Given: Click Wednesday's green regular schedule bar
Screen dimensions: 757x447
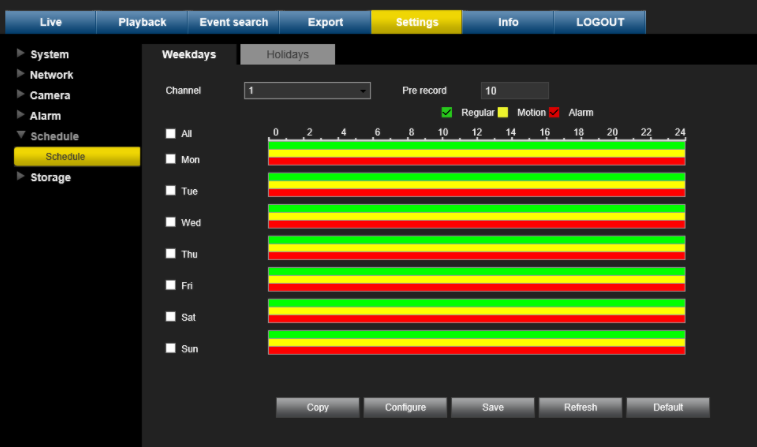Looking at the screenshot, I should pyautogui.click(x=476, y=209).
